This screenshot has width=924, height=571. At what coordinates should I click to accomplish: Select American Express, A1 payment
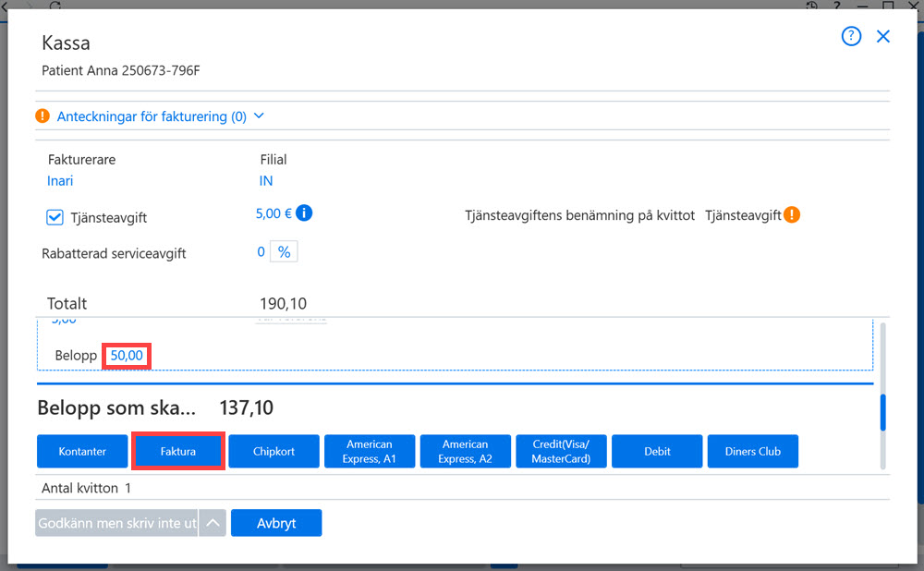pos(370,452)
